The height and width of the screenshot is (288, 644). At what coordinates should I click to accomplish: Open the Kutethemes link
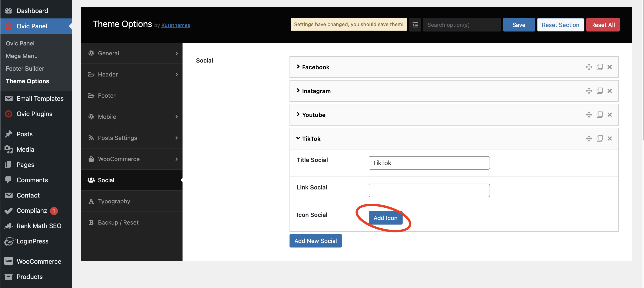[176, 25]
